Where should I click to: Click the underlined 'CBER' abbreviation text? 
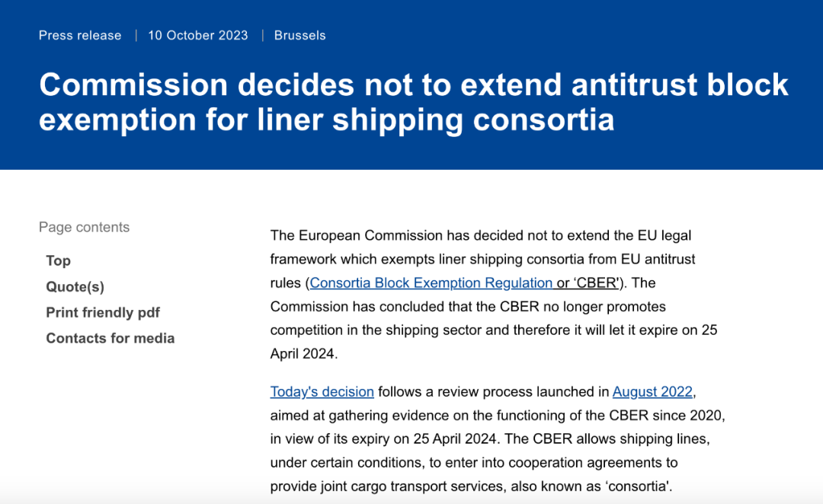coord(597,283)
